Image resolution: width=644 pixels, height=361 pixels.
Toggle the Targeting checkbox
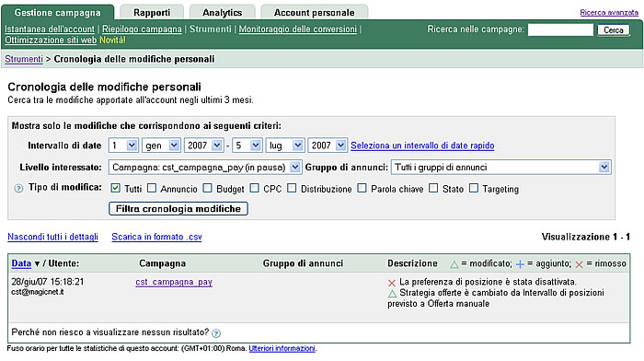click(474, 188)
